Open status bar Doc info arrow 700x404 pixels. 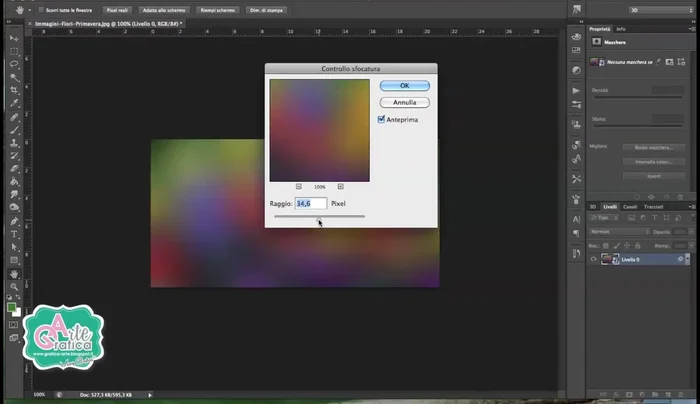(151, 394)
